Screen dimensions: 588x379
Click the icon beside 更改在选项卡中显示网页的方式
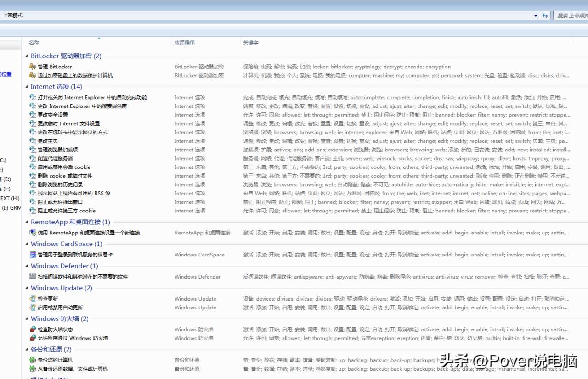pos(33,132)
